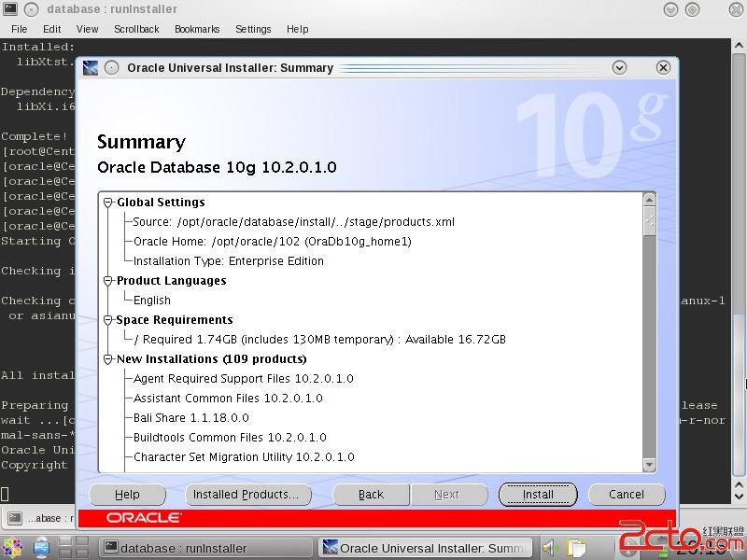The height and width of the screenshot is (560, 747).
Task: Click 'New Installations (109 products)' label
Action: (212, 359)
